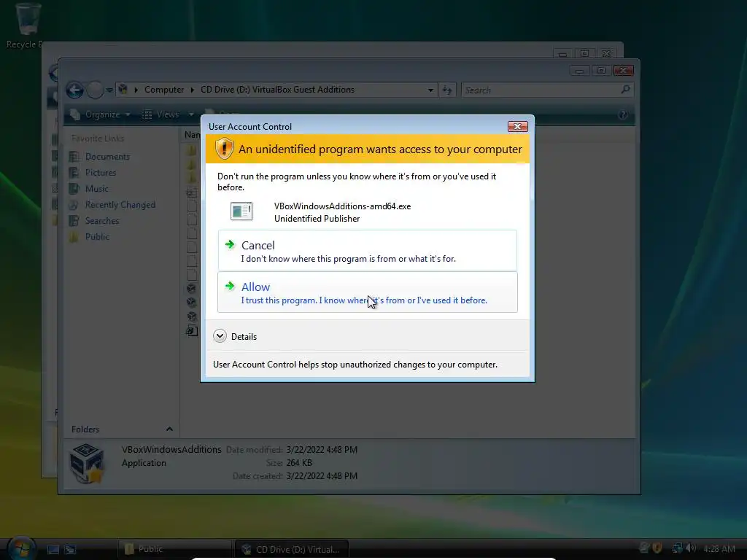The width and height of the screenshot is (747, 560).
Task: Click the Views toolbar button
Action: tap(161, 114)
